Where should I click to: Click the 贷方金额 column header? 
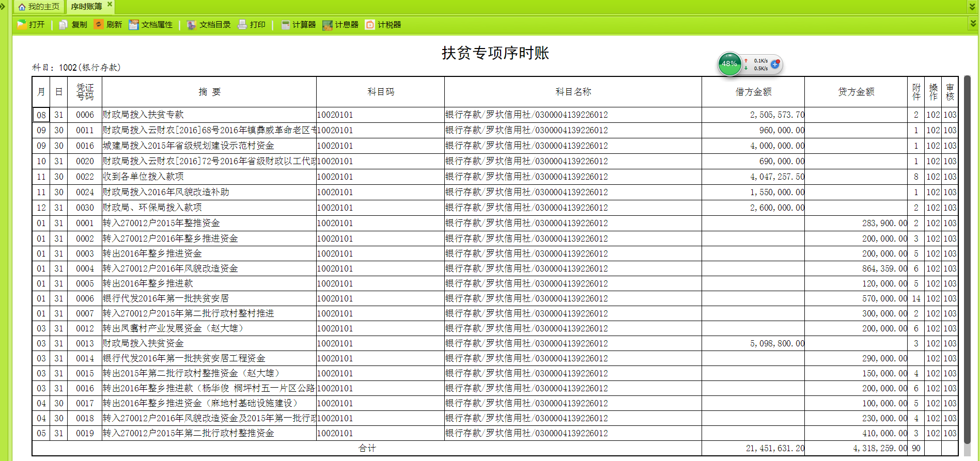tap(856, 92)
